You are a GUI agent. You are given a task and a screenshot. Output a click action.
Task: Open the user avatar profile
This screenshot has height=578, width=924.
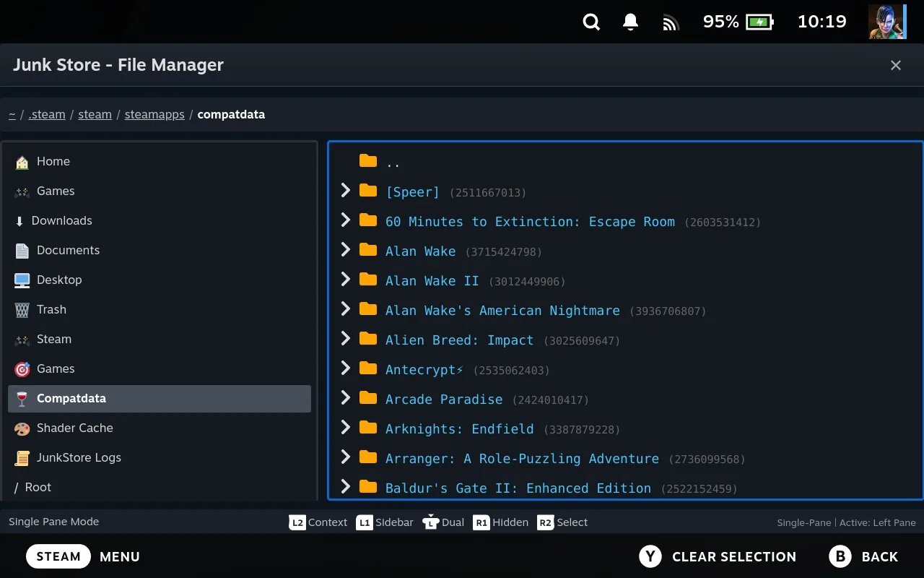pos(886,22)
